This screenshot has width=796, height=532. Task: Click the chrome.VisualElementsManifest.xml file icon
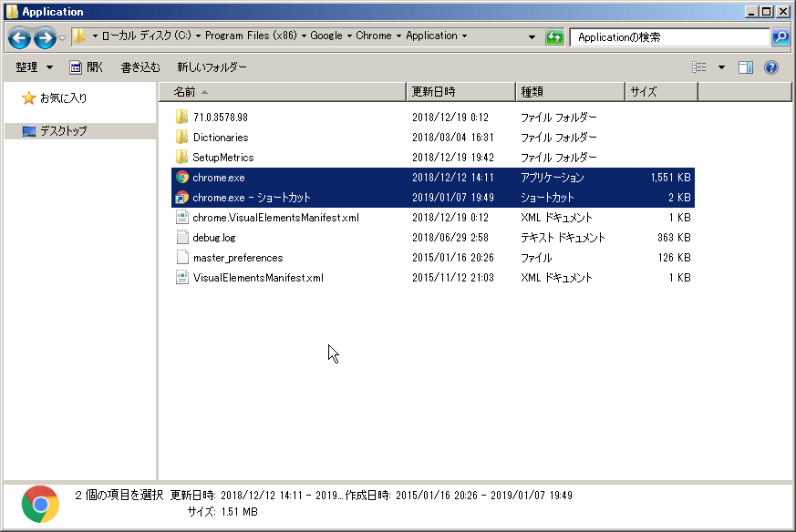coord(182,217)
